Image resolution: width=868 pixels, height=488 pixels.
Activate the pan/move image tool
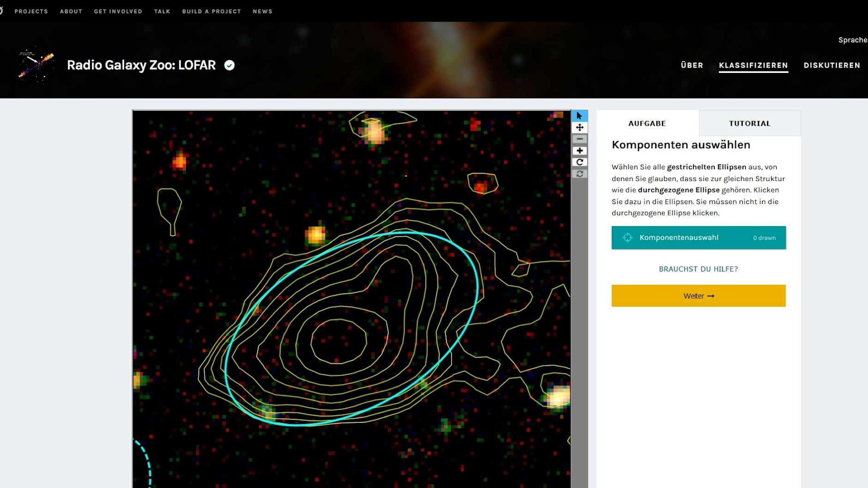(x=579, y=127)
